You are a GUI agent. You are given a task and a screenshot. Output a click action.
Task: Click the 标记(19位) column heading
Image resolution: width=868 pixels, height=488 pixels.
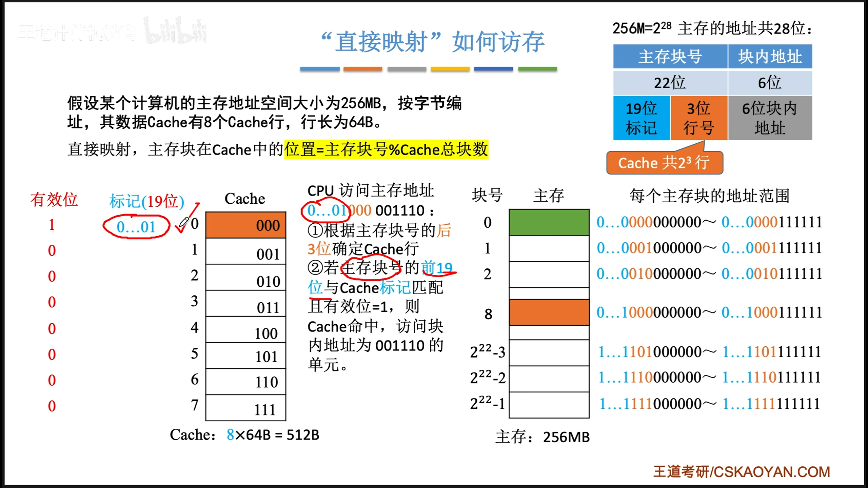pos(146,201)
